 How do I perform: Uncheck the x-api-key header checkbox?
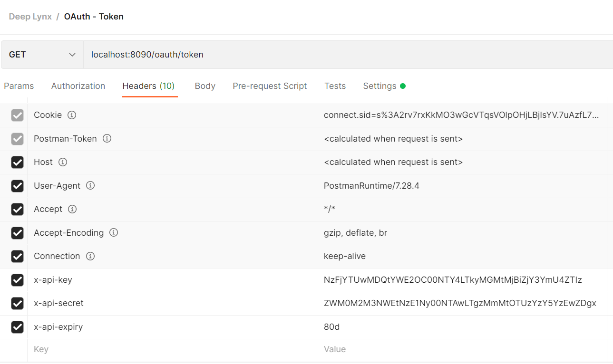point(17,280)
